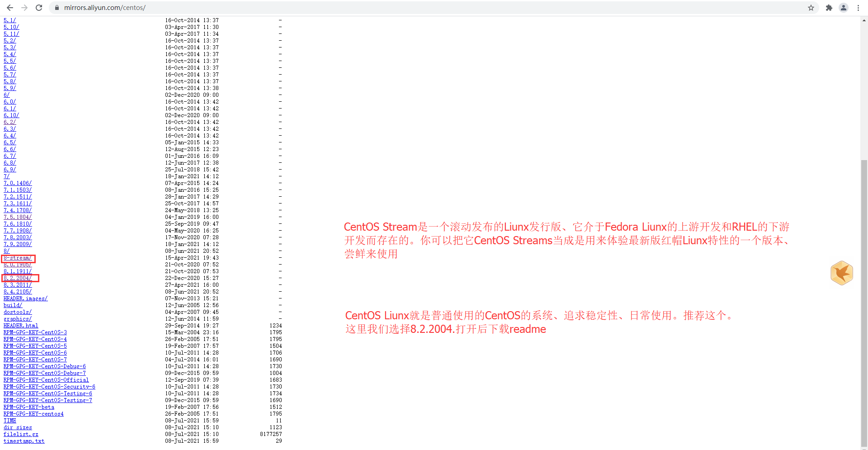Download RPM-GPG-KEY-CentOS-3
The image size is (868, 450).
point(35,332)
